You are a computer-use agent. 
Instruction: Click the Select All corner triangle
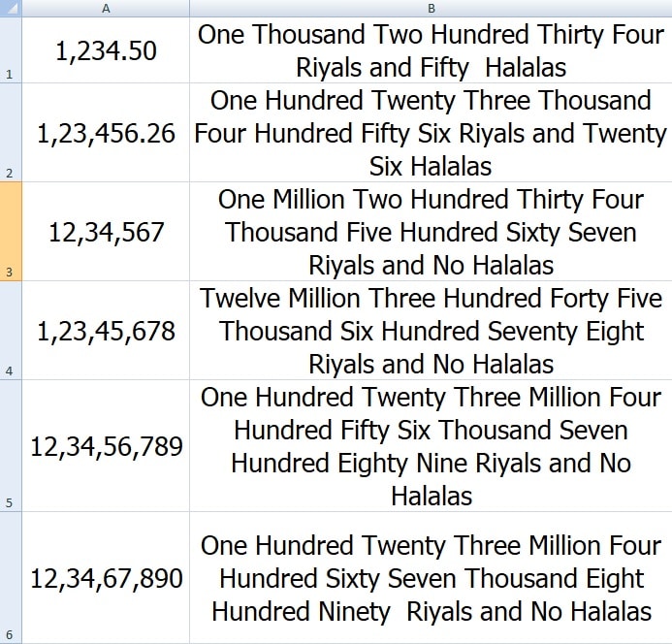tap(11, 8)
